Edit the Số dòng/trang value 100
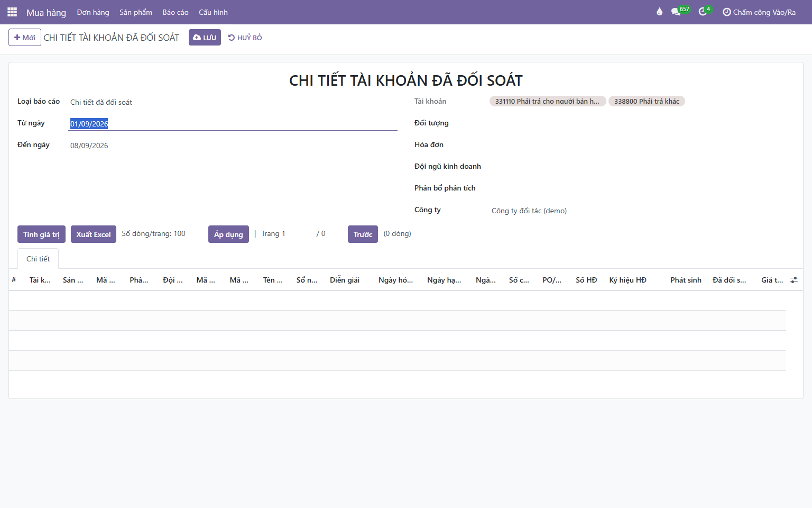812x508 pixels. (179, 233)
